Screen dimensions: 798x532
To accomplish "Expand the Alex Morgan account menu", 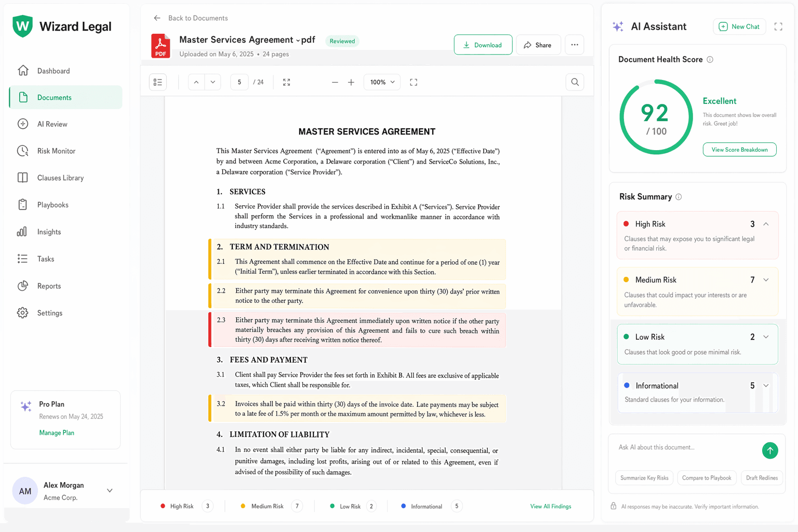I will [110, 490].
